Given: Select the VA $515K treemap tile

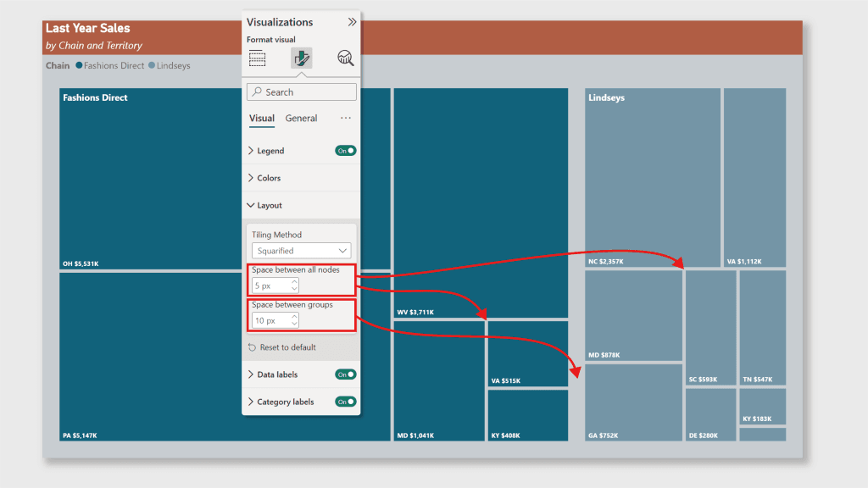Looking at the screenshot, I should 528,353.
